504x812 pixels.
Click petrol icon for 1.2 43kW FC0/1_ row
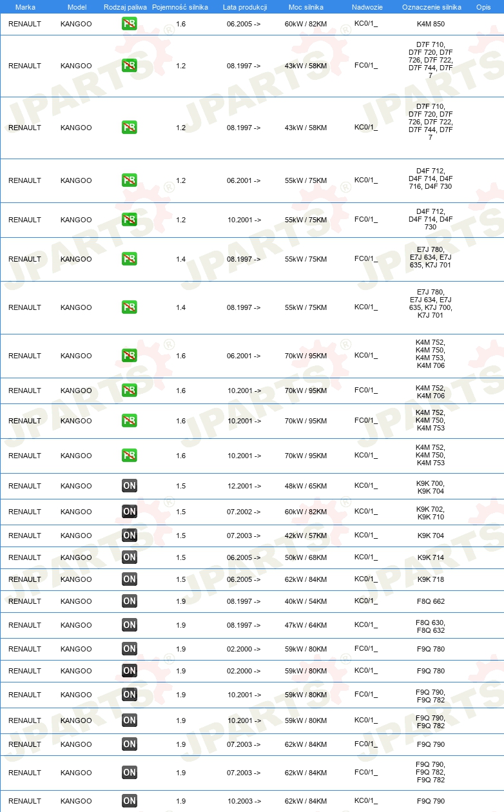click(x=130, y=66)
